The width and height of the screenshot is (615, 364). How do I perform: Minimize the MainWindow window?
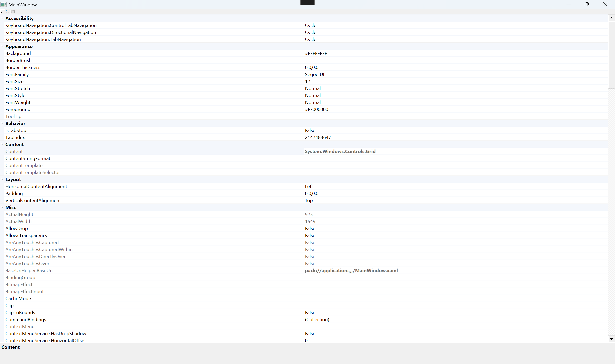pos(568,4)
